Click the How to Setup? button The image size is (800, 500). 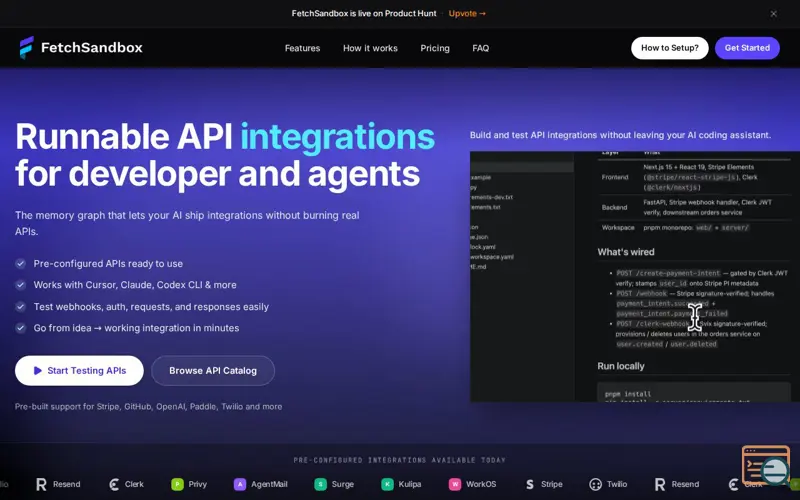coord(670,48)
